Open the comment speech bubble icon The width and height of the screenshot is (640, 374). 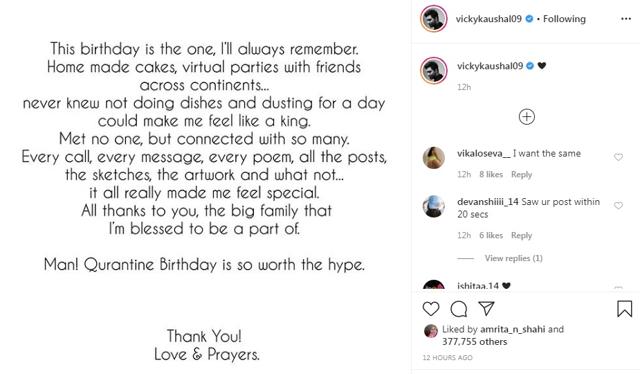point(459,309)
